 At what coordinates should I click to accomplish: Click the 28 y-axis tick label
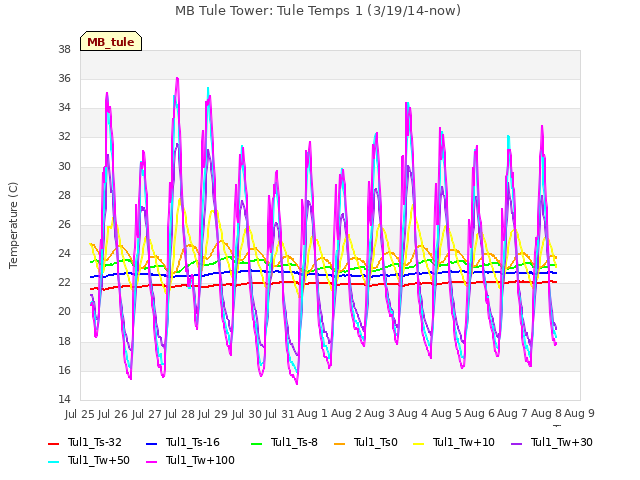tap(64, 195)
